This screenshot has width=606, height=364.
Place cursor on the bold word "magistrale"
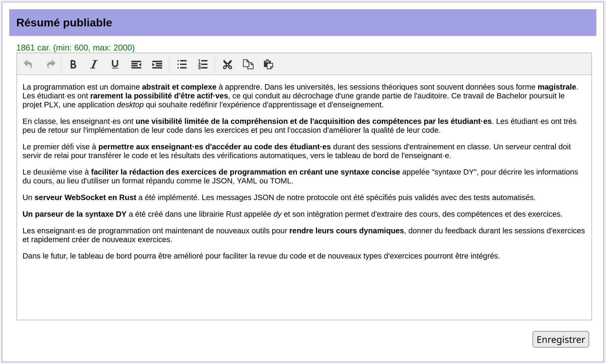pyautogui.click(x=557, y=87)
